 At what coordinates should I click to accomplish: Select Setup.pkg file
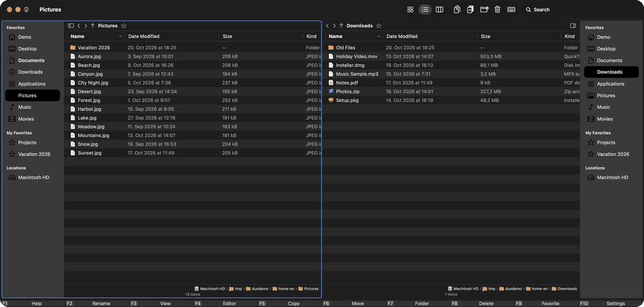pos(452,100)
